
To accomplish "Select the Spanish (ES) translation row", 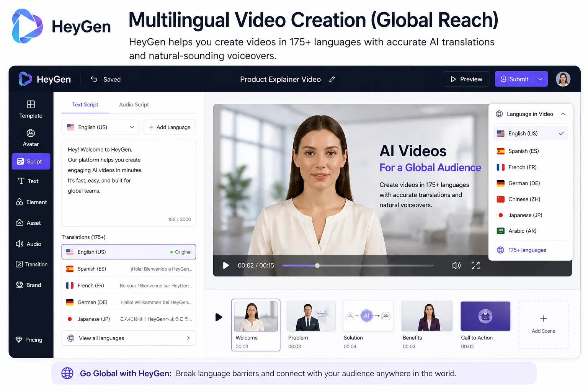I will point(129,269).
